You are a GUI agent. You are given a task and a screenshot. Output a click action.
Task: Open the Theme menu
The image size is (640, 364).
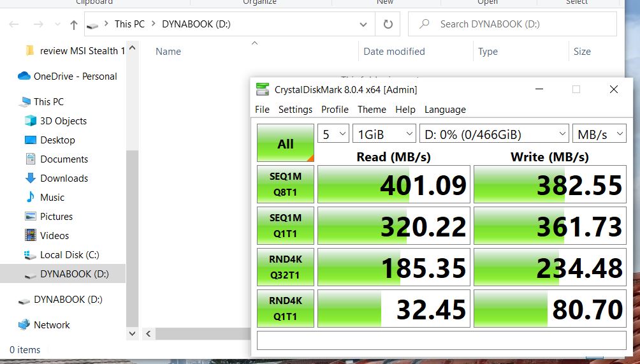pyautogui.click(x=372, y=109)
